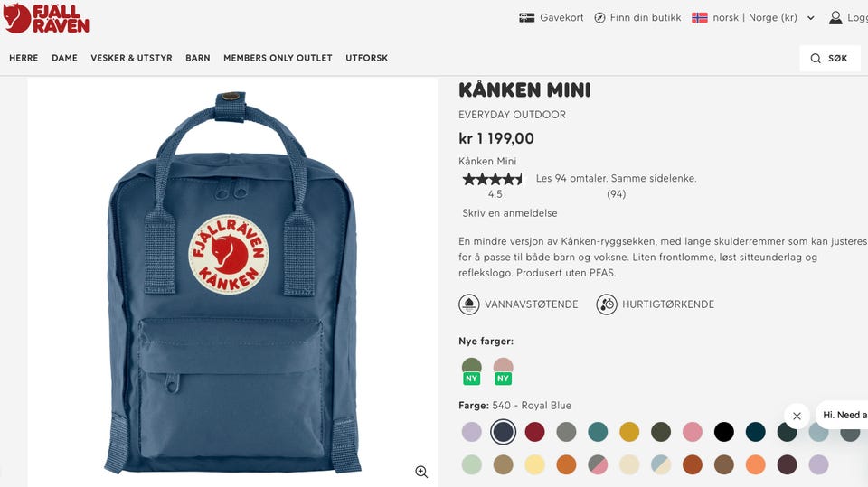
Task: Open the user account profile icon
Action: 835,18
